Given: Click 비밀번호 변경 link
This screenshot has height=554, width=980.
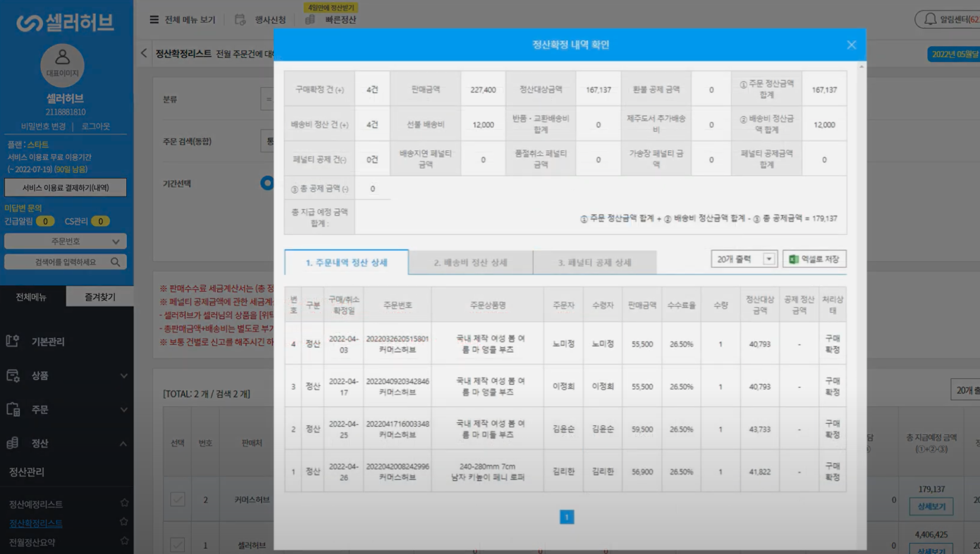Looking at the screenshot, I should pos(43,126).
